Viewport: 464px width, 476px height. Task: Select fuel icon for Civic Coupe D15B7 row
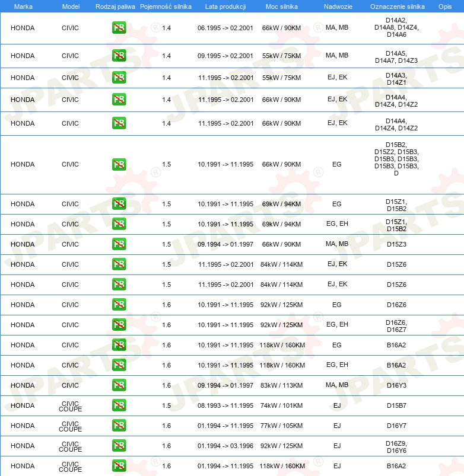coord(119,405)
